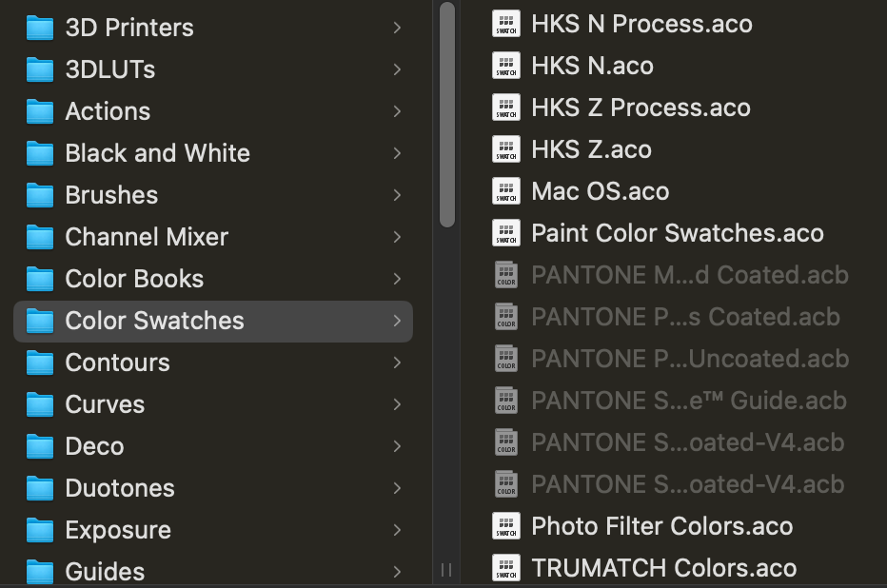The height and width of the screenshot is (588, 887).
Task: Click the HKS Z.aco swatch icon
Action: pos(505,148)
